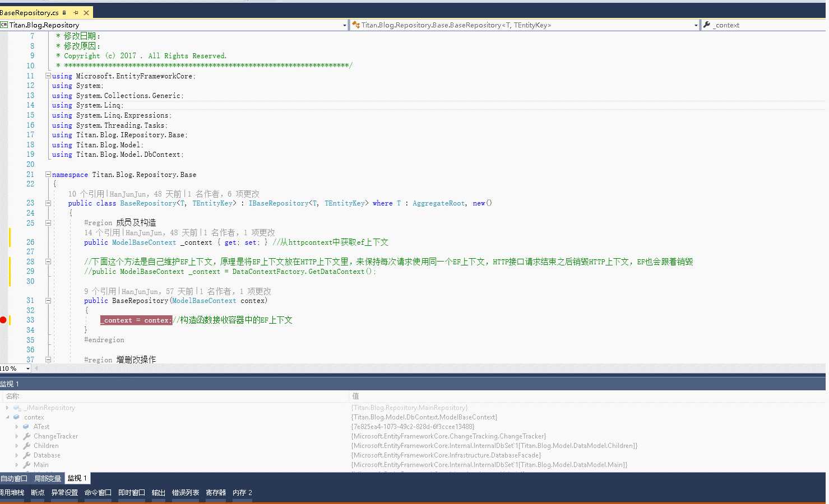Open the 调用堆栈 tab
The width and height of the screenshot is (829, 504).
(x=12, y=493)
